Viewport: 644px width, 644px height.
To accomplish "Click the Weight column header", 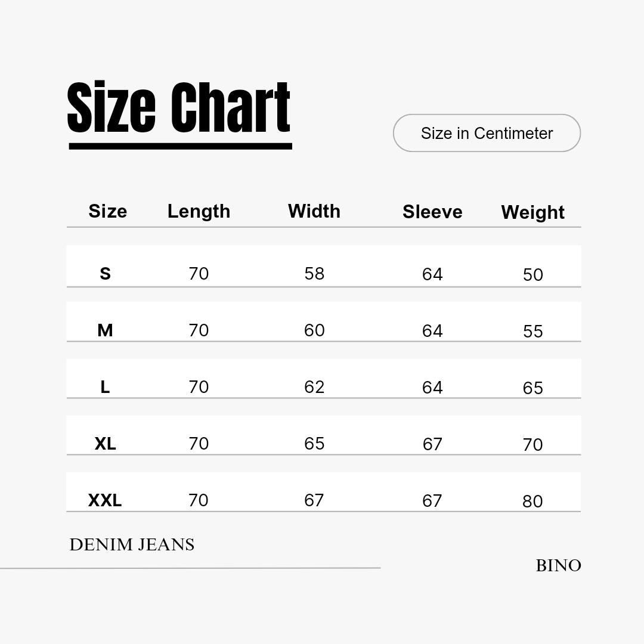I will [x=532, y=212].
